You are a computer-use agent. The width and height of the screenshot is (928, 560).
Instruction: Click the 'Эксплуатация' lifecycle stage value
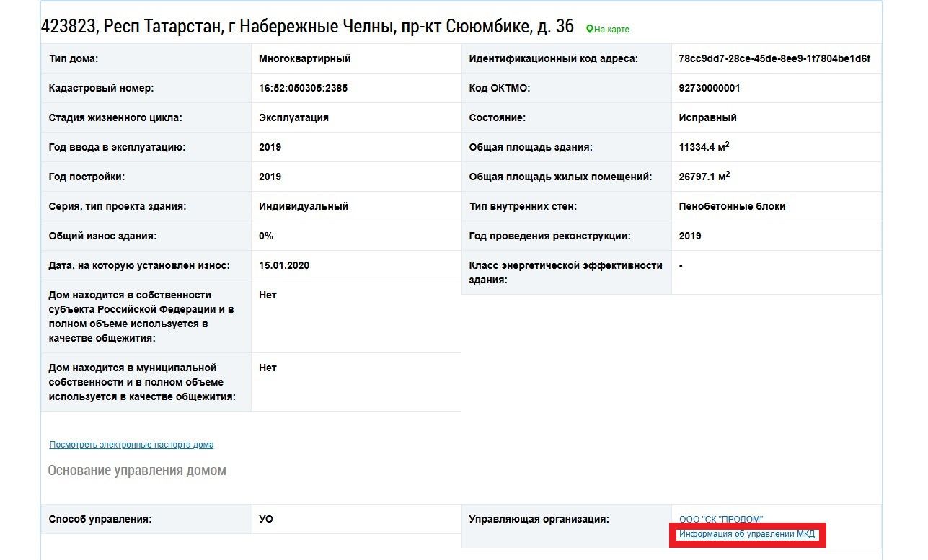[293, 117]
